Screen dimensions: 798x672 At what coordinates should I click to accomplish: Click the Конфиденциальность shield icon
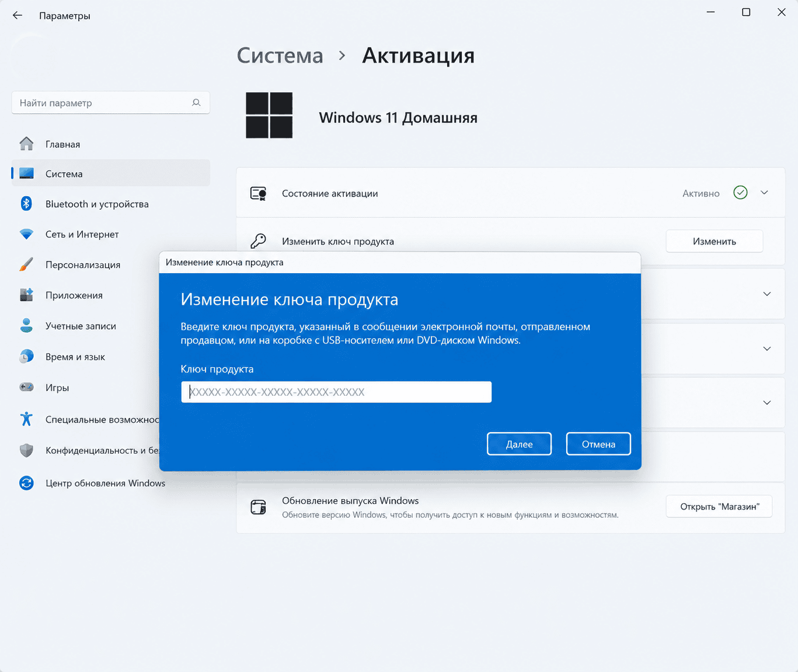(x=26, y=450)
